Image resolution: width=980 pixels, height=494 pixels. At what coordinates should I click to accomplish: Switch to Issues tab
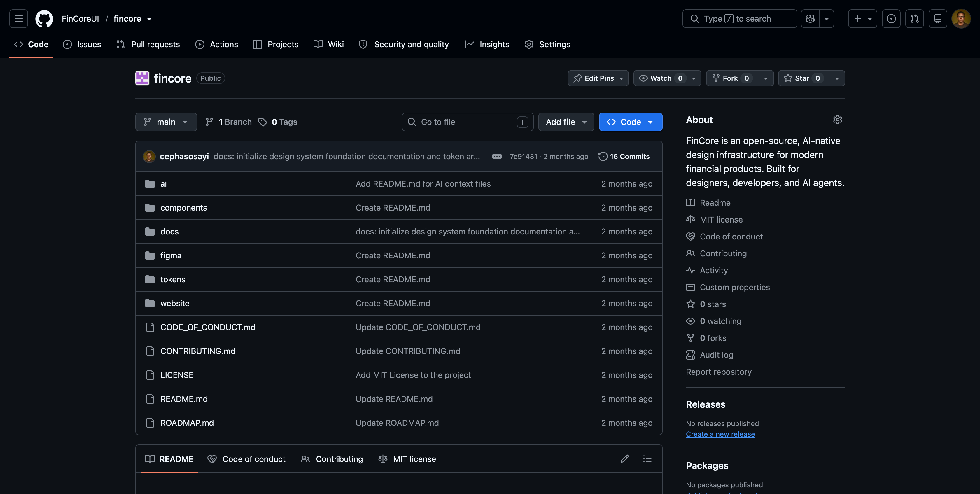coord(82,44)
